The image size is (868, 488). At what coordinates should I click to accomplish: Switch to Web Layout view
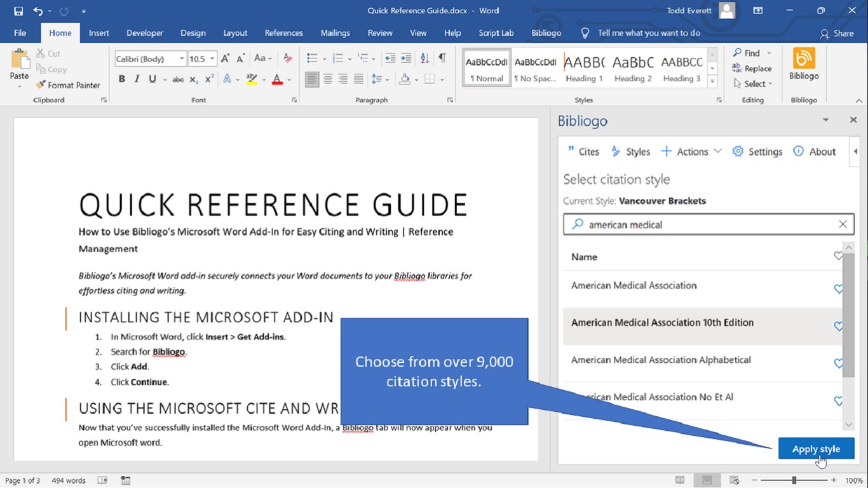click(735, 480)
